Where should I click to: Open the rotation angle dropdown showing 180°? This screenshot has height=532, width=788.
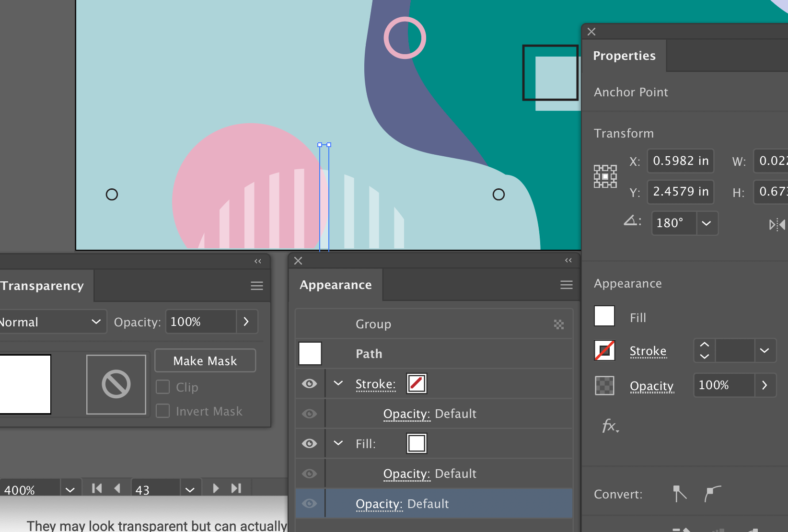[706, 223]
